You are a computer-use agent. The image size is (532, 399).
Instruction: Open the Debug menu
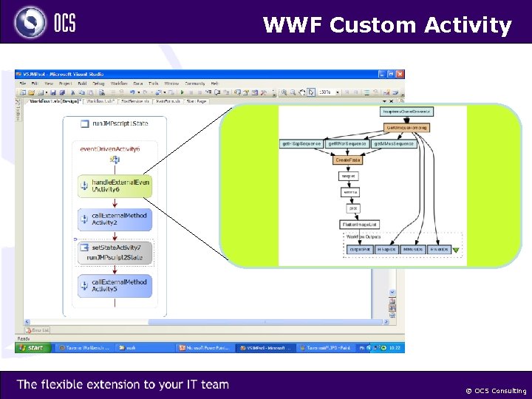point(98,83)
